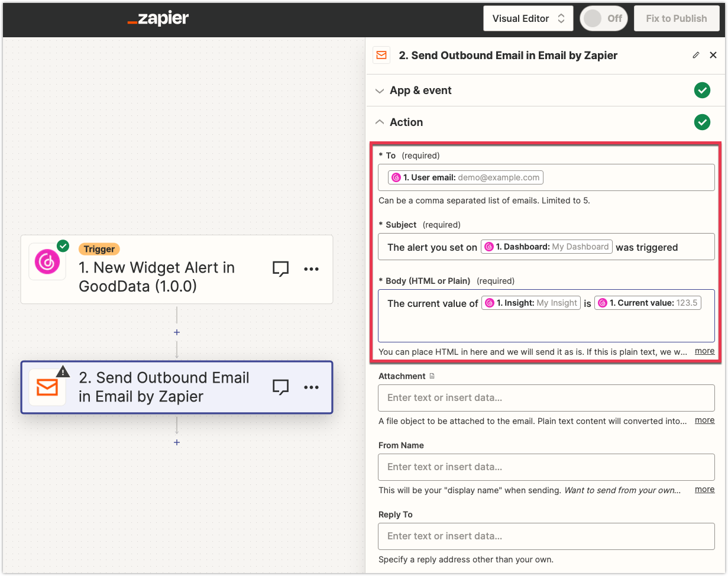Click the Email by Zapier step icon
This screenshot has height=576, width=728.
(47, 387)
